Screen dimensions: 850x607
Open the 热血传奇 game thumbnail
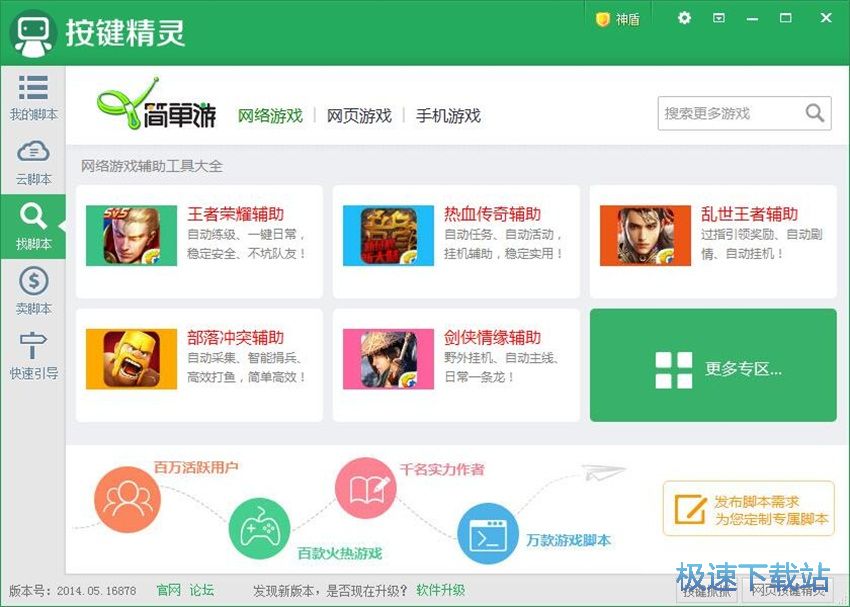pos(388,235)
